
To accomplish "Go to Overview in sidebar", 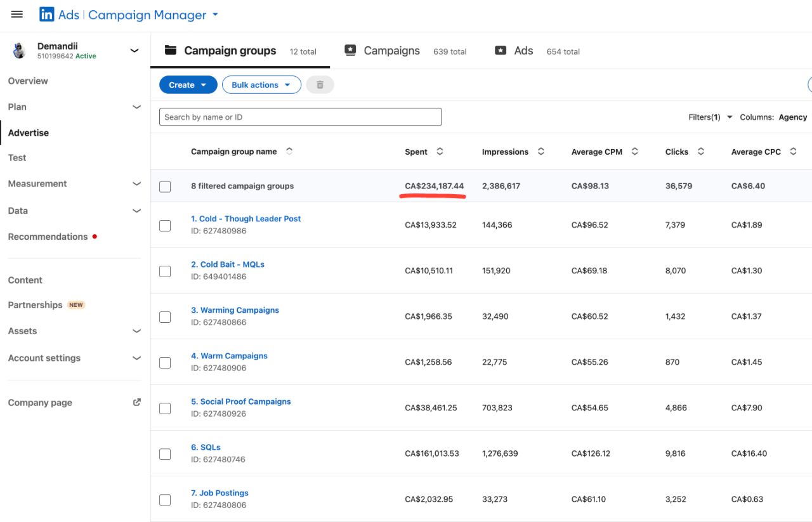I will point(28,81).
